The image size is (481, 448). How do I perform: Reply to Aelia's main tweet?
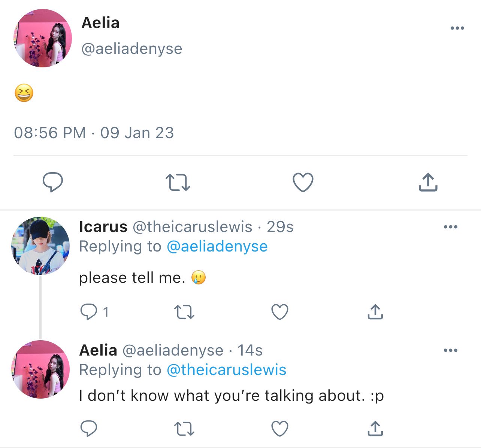click(53, 182)
